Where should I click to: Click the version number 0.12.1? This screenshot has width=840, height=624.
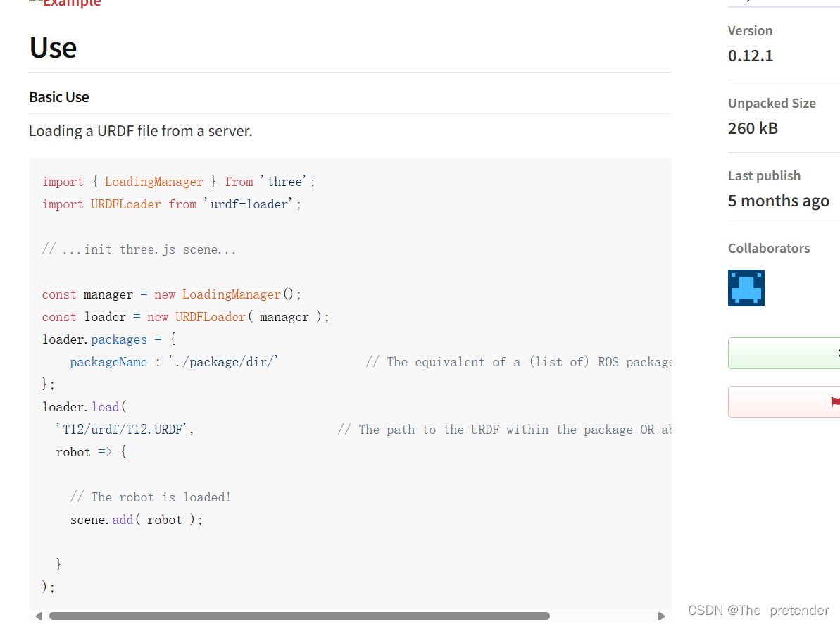coord(751,55)
